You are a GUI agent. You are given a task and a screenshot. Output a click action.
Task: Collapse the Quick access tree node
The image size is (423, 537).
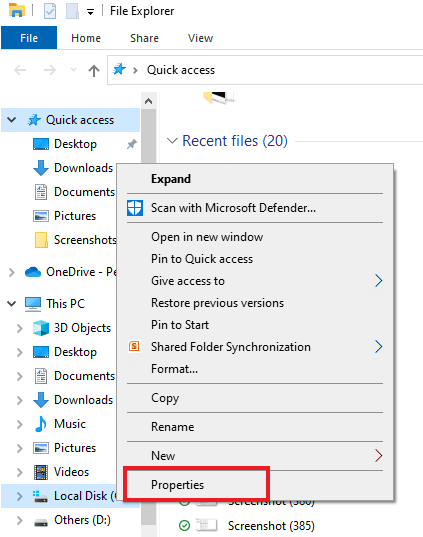(x=12, y=120)
